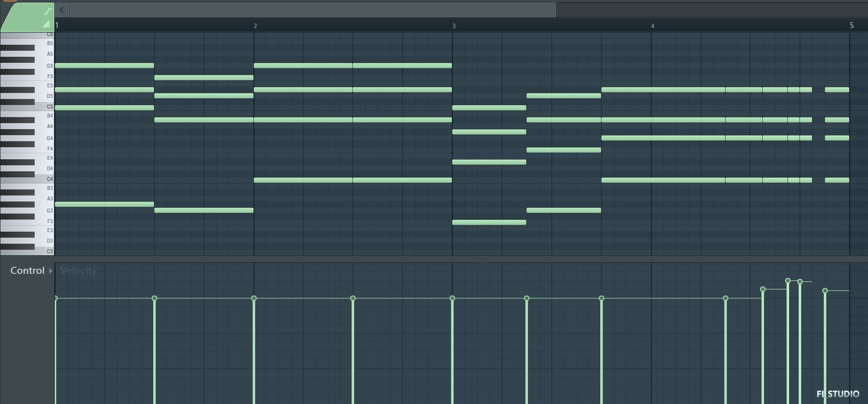Select the F3 note starting bar 3

tap(489, 222)
